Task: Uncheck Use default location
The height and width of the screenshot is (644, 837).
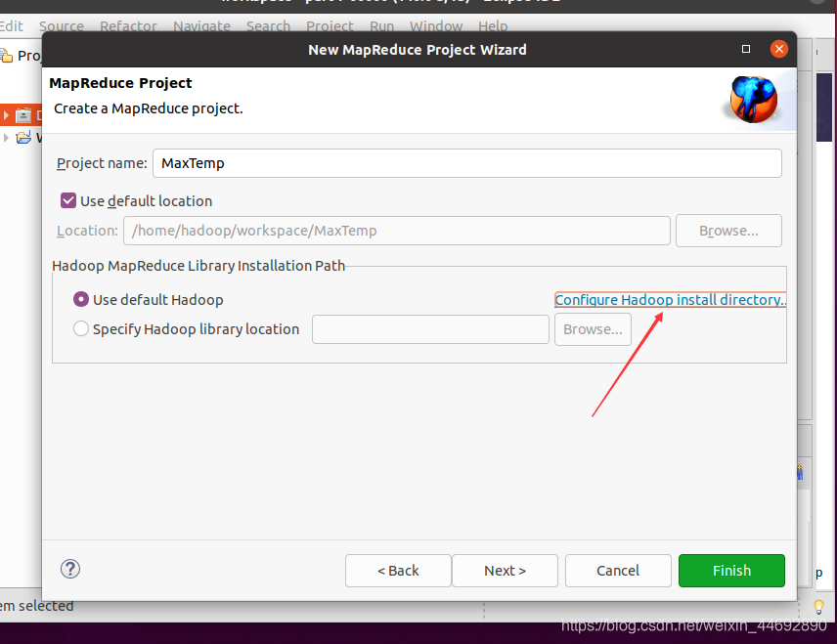Action: (x=67, y=199)
